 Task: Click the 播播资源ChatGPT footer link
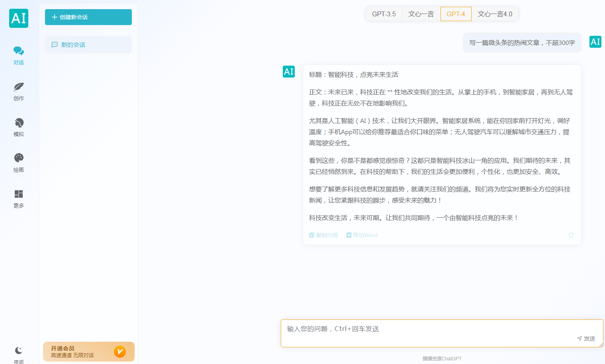click(442, 358)
